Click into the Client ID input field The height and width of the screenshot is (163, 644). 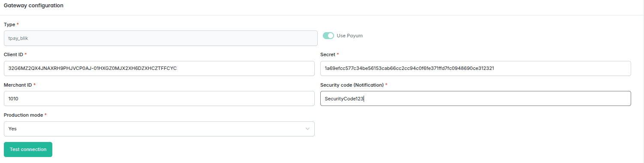[159, 68]
